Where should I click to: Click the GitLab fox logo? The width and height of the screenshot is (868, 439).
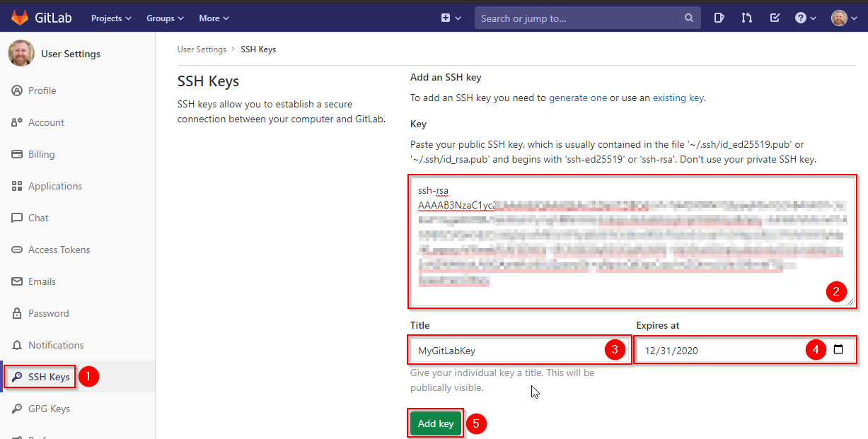coord(20,18)
